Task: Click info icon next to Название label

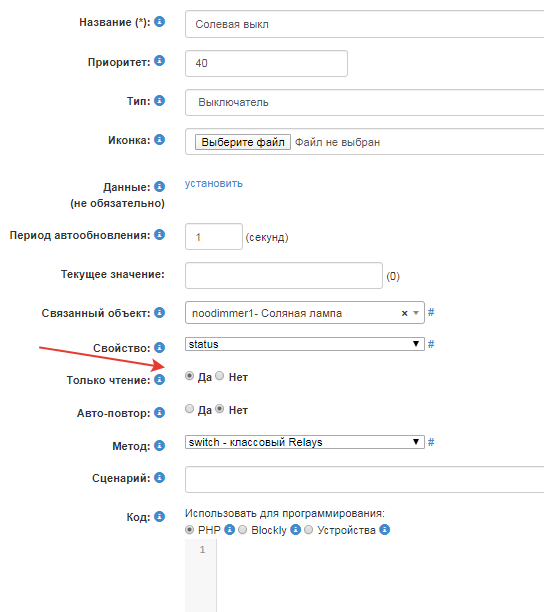Action: tap(159, 21)
